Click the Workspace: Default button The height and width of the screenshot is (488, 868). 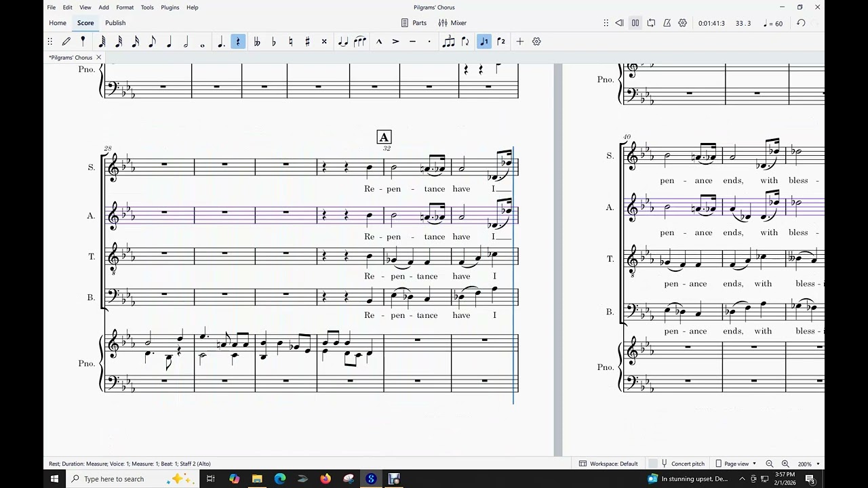point(608,464)
